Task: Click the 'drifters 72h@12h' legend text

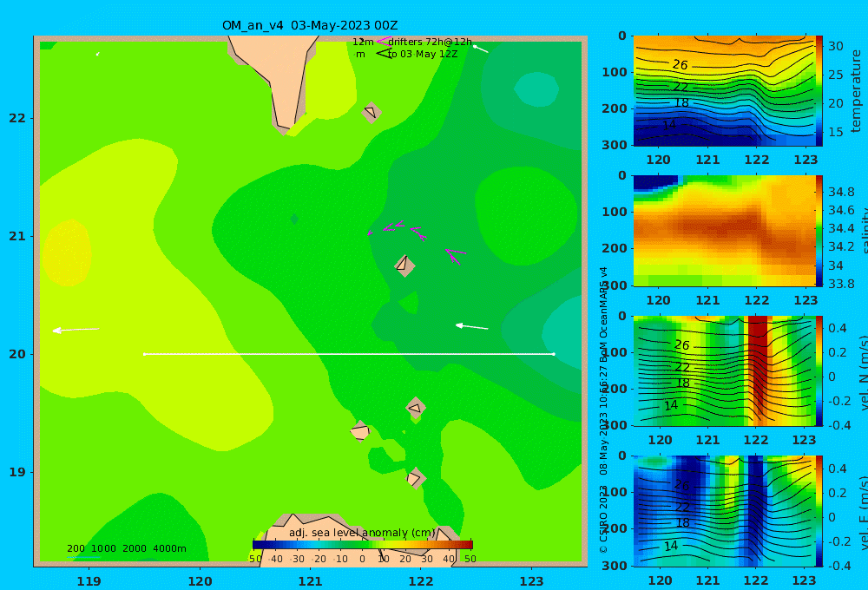Action: pyautogui.click(x=431, y=42)
